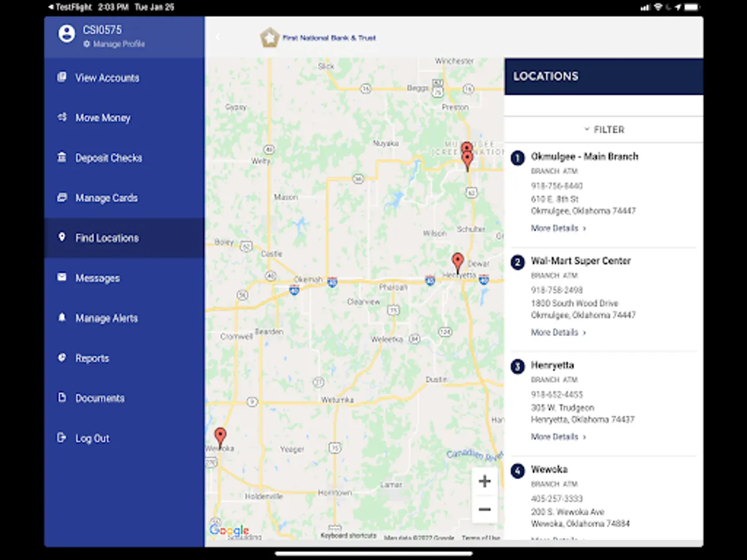
Task: Click the Wewoka location title
Action: pos(549,469)
